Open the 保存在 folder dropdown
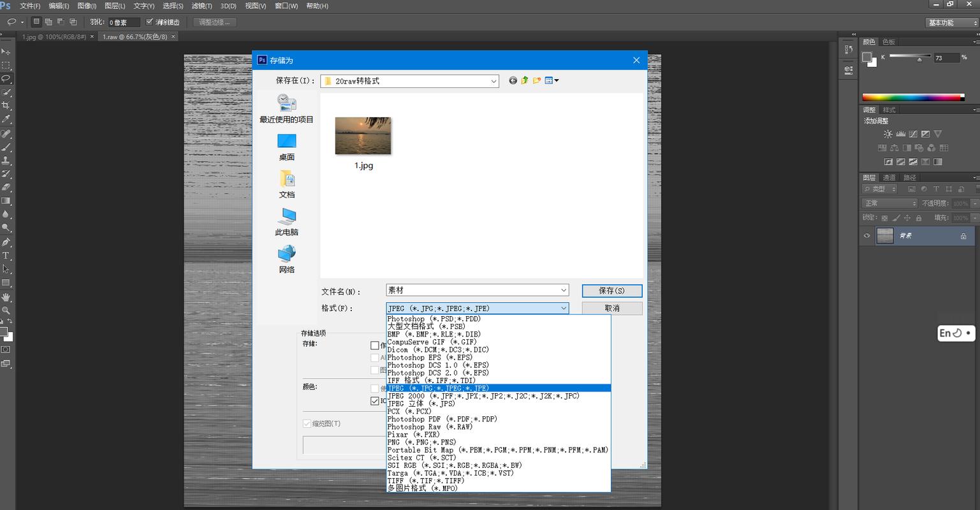Screen dimensions: 980x510 [x=494, y=81]
